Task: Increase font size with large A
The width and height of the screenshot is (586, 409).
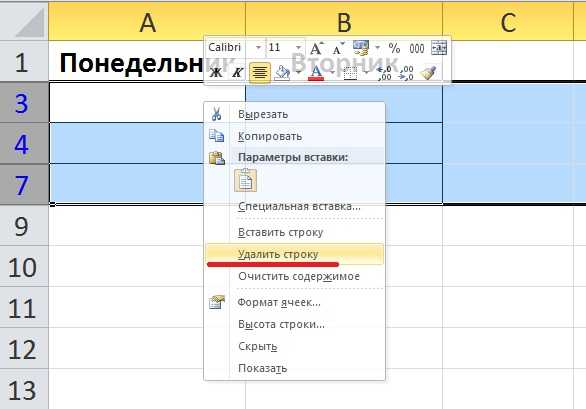Action: (x=317, y=48)
